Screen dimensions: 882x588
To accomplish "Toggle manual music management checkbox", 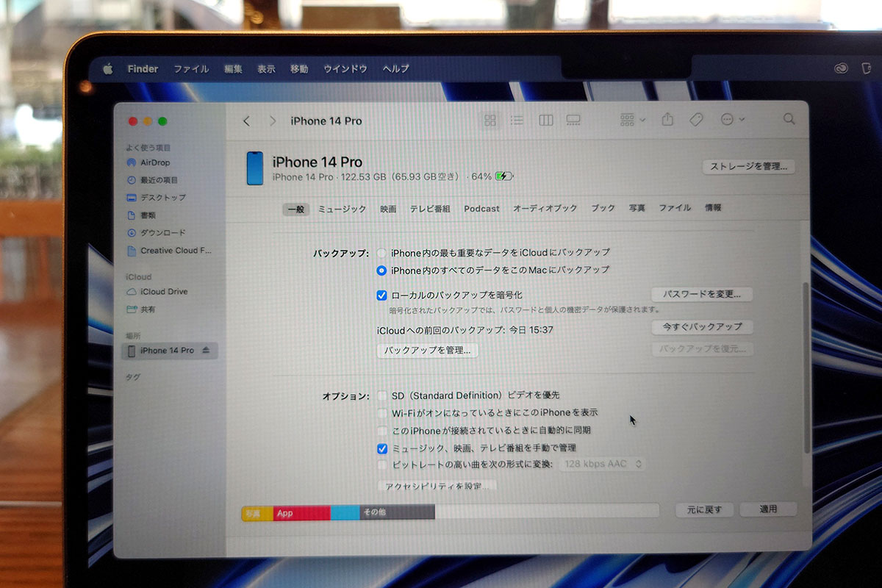I will (x=382, y=448).
